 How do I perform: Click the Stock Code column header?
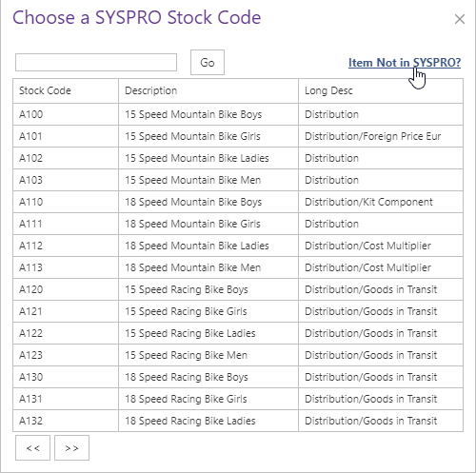(45, 90)
